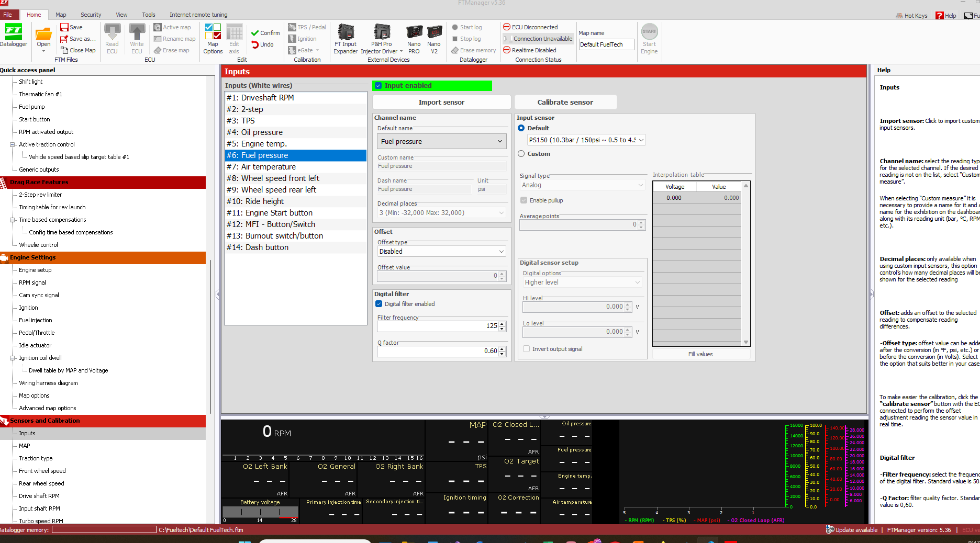Viewport: 980px width, 543px height.
Task: Click Write ECU icon
Action: click(137, 39)
